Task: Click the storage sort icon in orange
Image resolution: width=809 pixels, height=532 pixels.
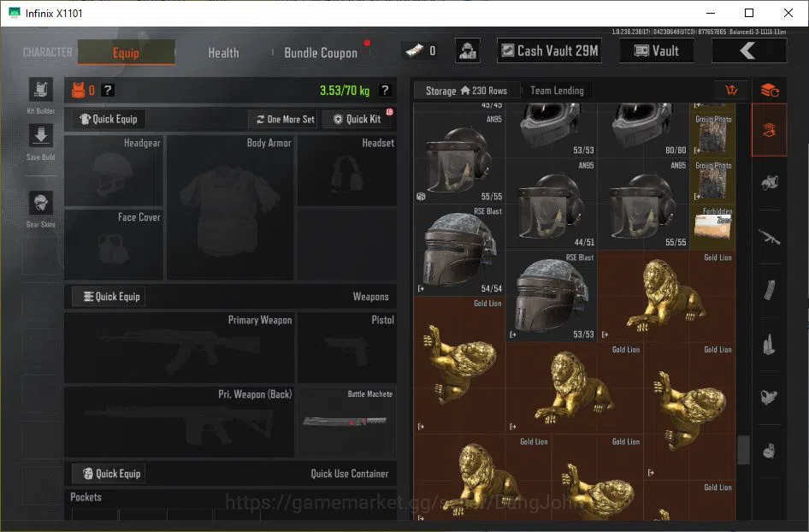Action: pos(731,91)
